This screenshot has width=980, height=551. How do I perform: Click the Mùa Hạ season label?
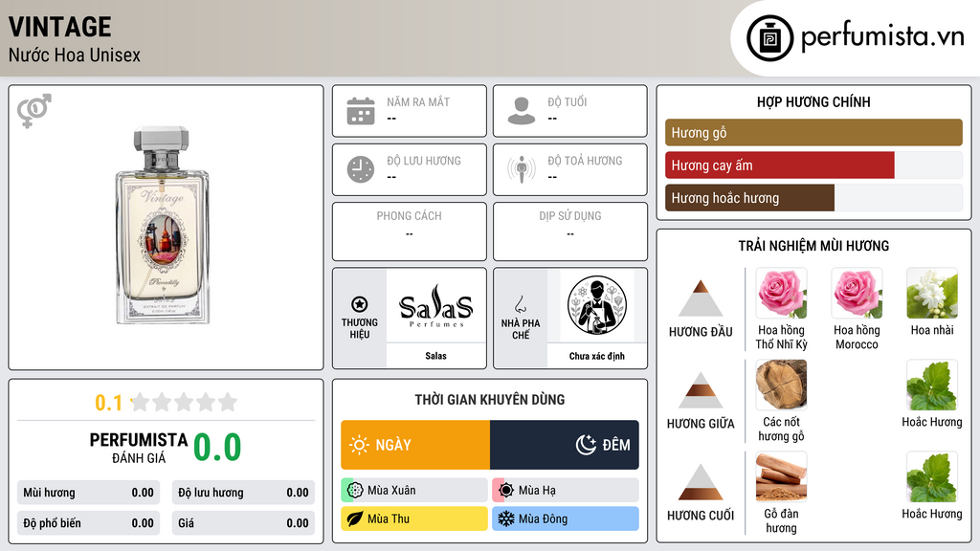point(537,491)
